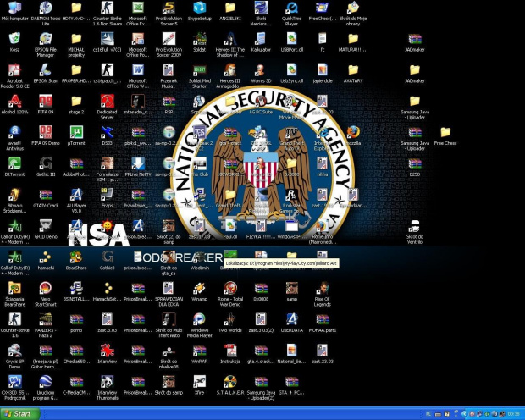Click the Start button on taskbar

(20, 413)
